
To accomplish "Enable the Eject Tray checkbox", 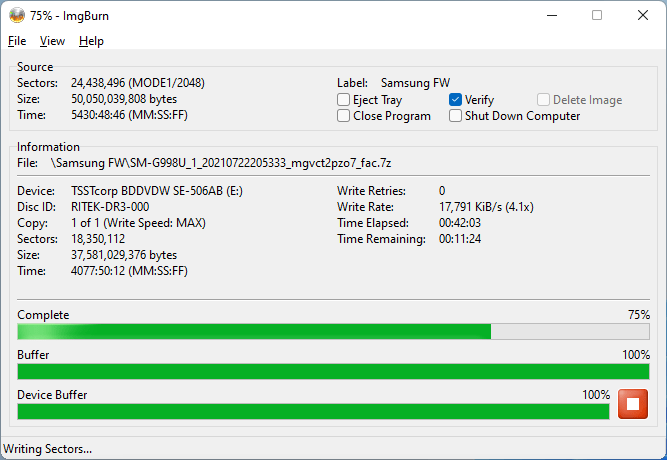I will click(x=344, y=100).
